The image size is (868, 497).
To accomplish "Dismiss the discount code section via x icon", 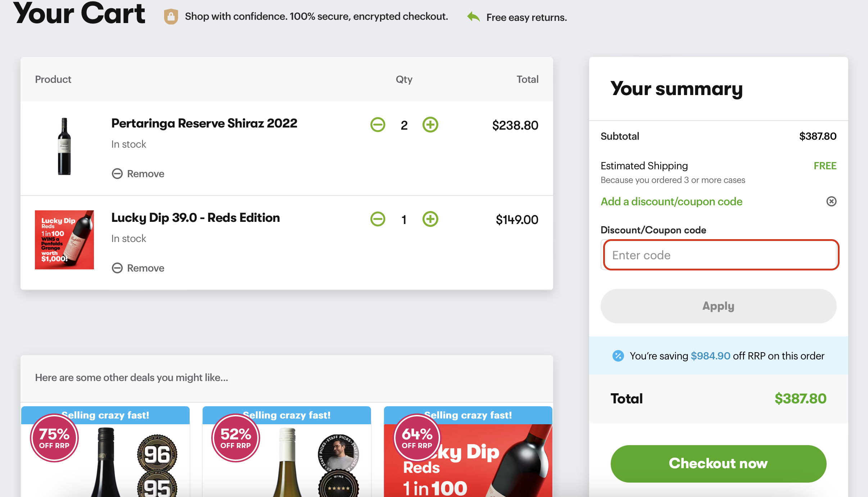I will coord(831,201).
